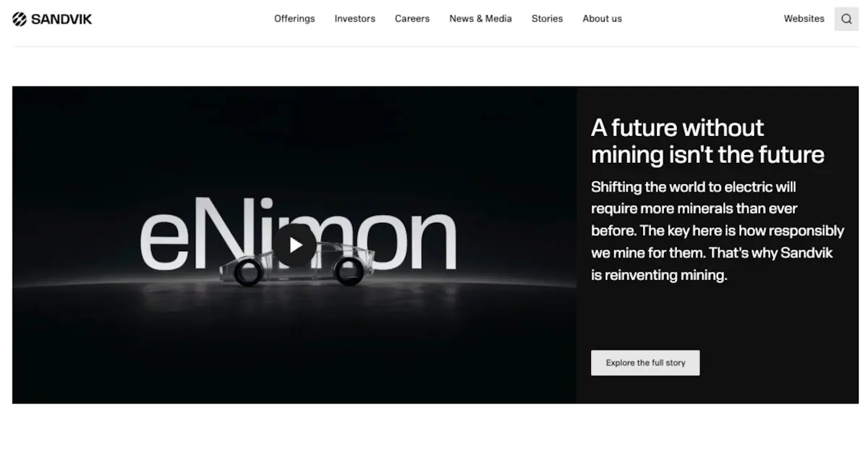Click the paragraph about shifting to electric
The image size is (868, 456).
[x=718, y=231]
